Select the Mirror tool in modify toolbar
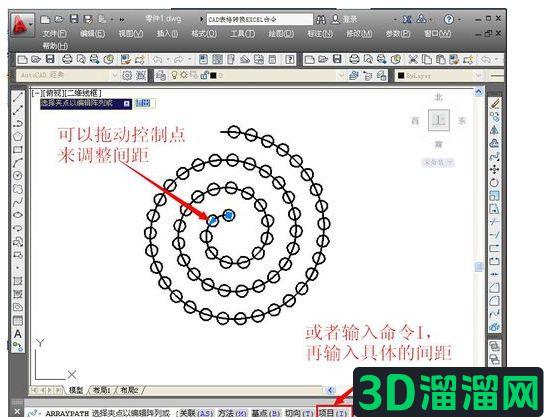The height and width of the screenshot is (417, 544). pyautogui.click(x=494, y=130)
